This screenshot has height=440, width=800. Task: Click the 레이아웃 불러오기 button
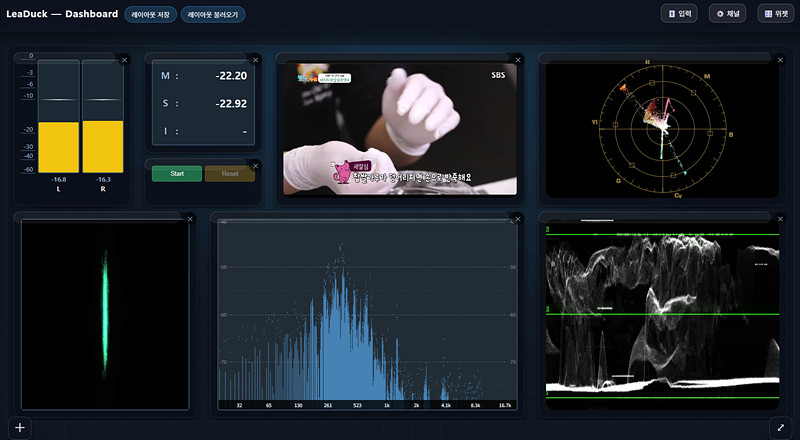click(x=213, y=15)
